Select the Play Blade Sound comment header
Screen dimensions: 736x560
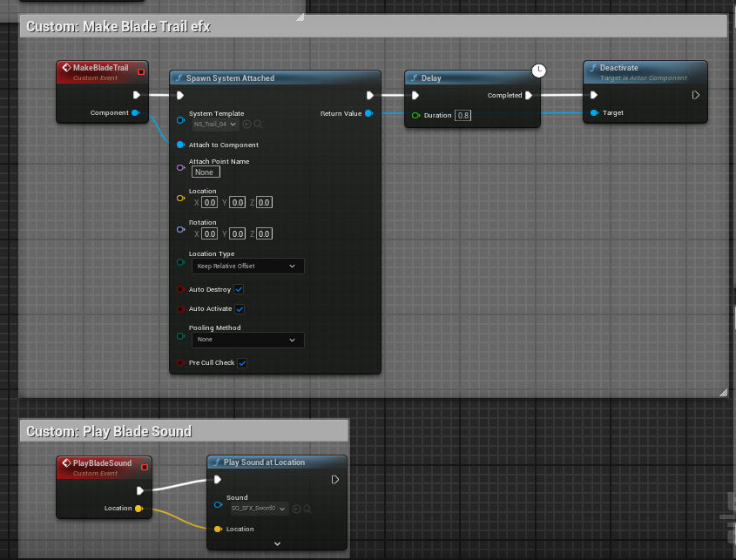tap(184, 431)
